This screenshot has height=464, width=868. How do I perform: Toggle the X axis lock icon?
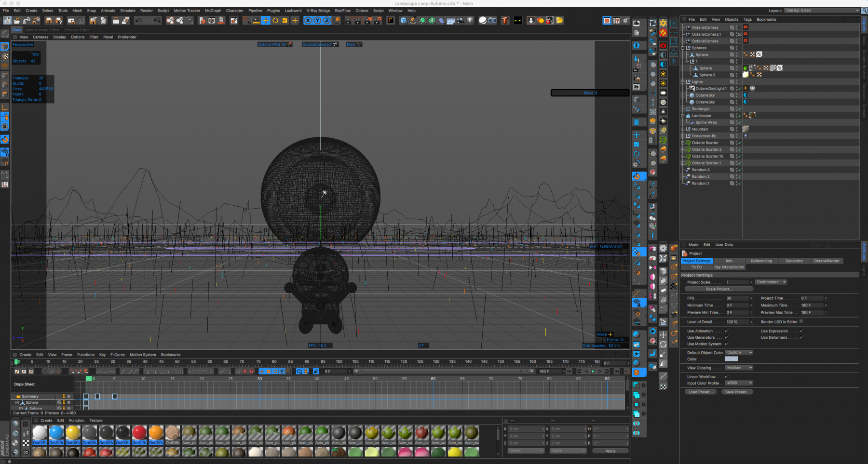click(x=308, y=20)
